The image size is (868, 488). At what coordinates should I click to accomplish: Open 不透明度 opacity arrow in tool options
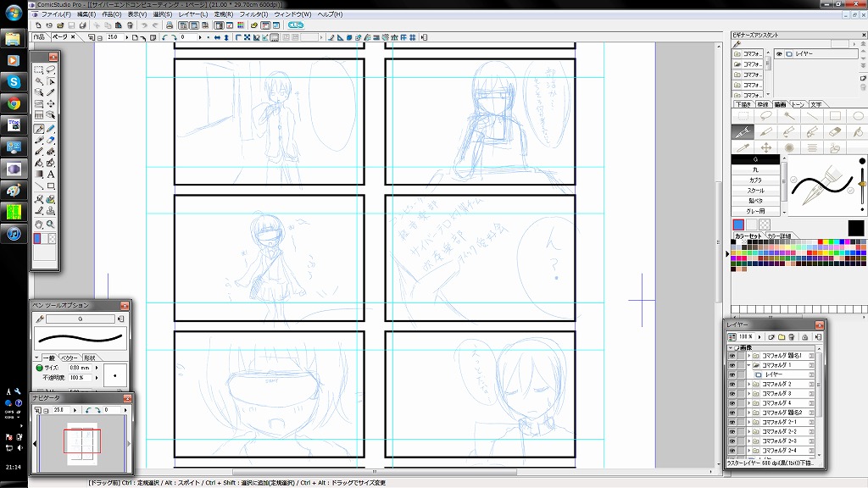(97, 377)
